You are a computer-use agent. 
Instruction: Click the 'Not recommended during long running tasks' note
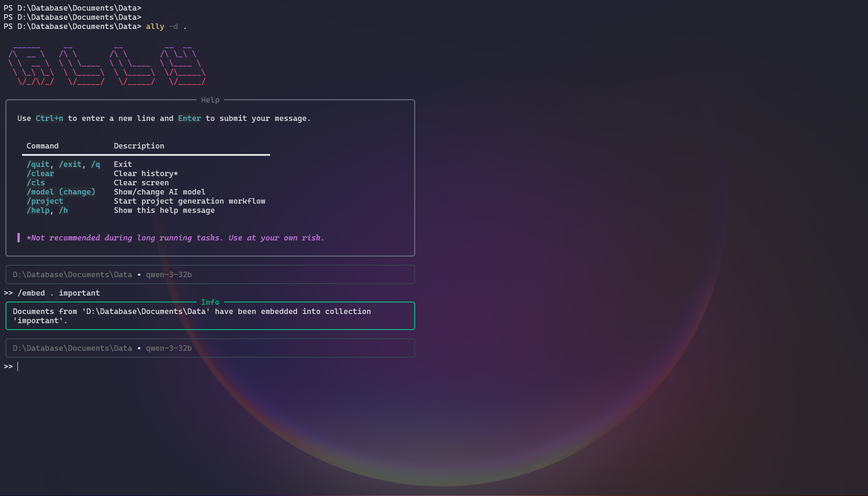[x=175, y=238]
